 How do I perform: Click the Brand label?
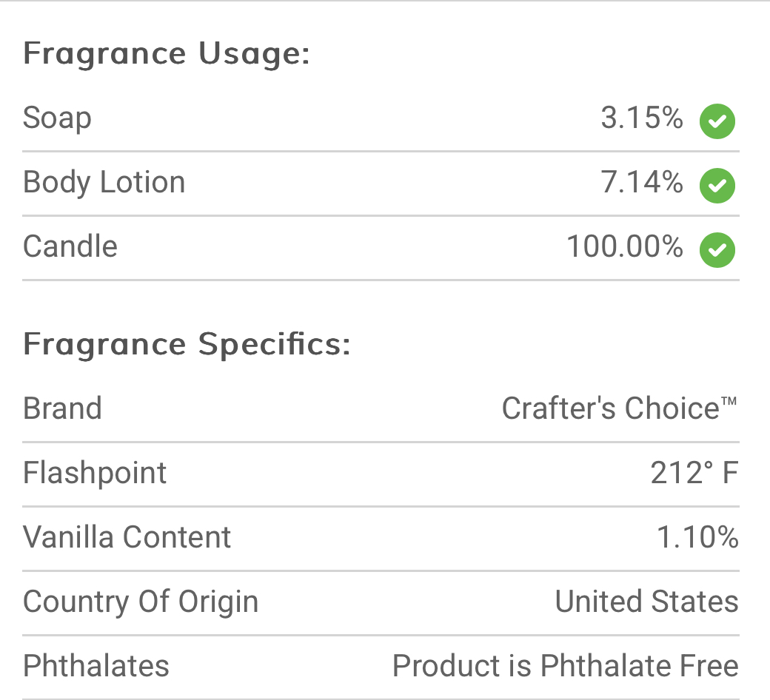62,408
